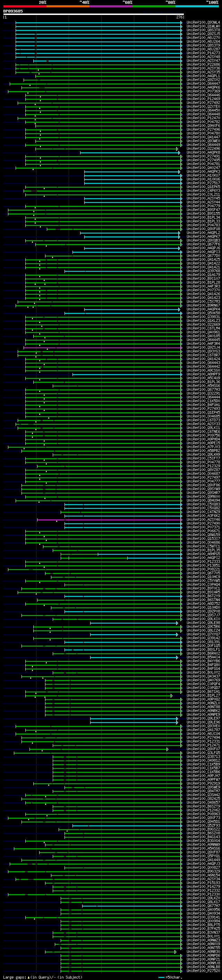The image size is (222, 980).
Task: Open hit UniRef100_Q9ZSJ5
Action: tap(203, 34)
